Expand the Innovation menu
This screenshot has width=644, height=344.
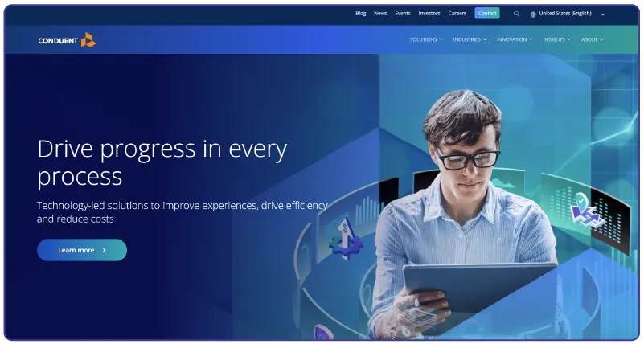pyautogui.click(x=515, y=39)
